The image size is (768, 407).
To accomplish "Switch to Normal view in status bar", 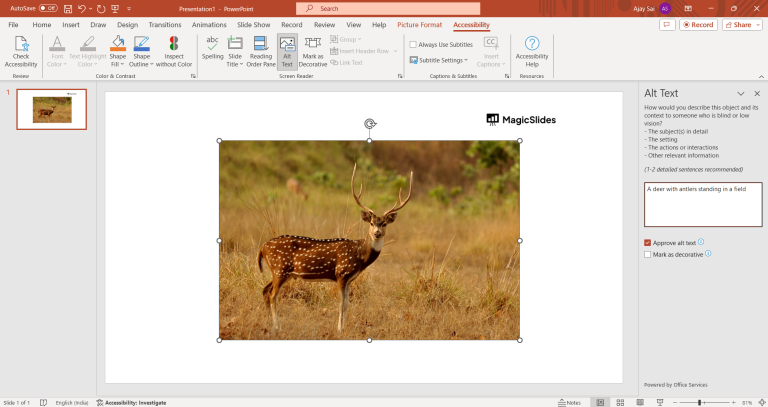I will coord(600,403).
